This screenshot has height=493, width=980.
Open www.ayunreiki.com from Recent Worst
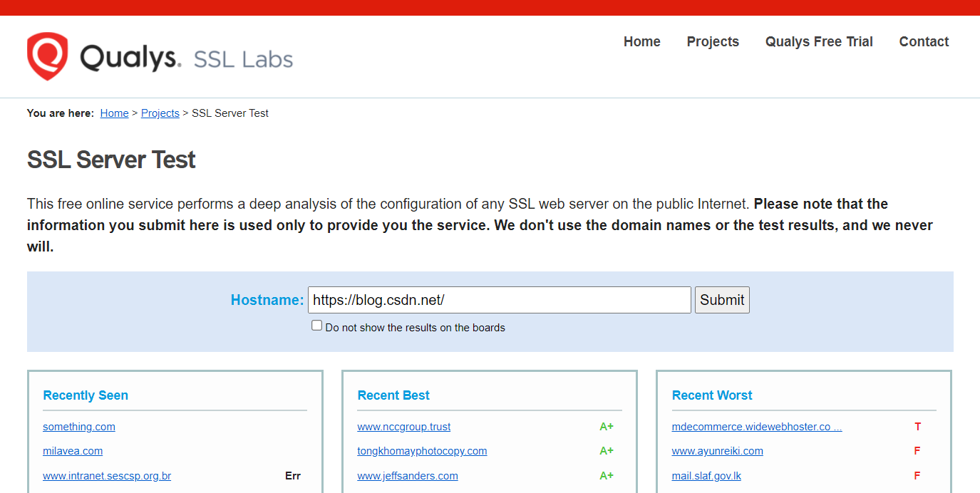(717, 451)
